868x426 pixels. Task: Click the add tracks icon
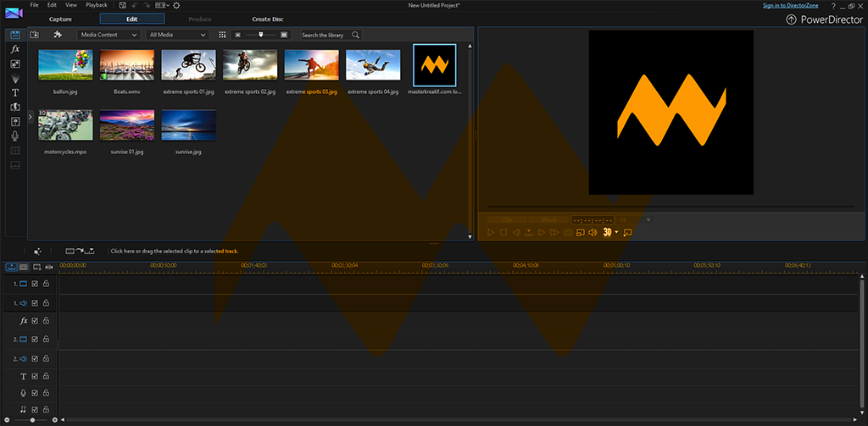pyautogui.click(x=37, y=268)
